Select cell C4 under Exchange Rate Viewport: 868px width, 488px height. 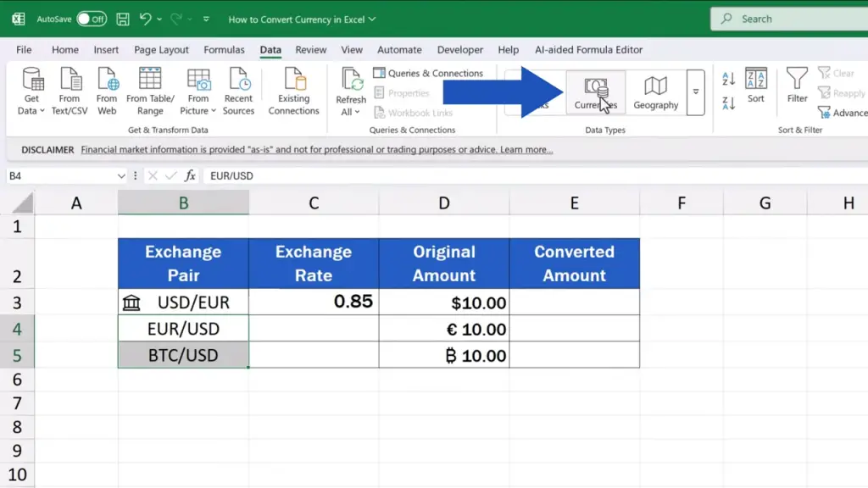click(314, 329)
